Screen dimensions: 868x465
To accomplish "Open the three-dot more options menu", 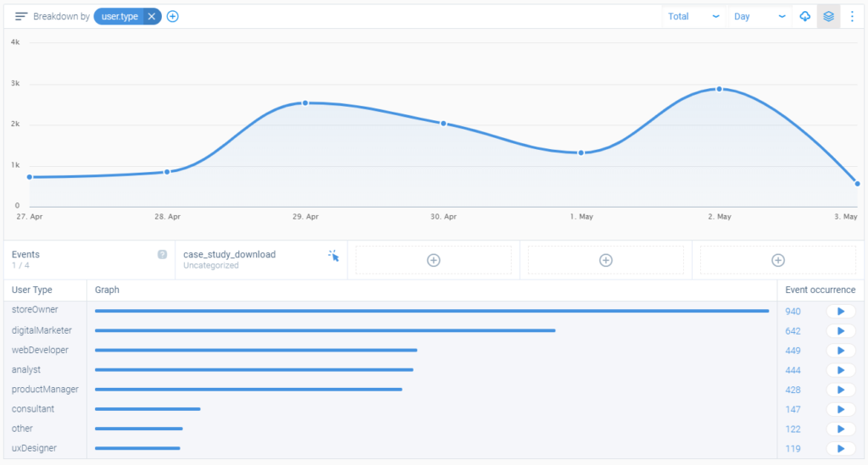I will click(852, 17).
